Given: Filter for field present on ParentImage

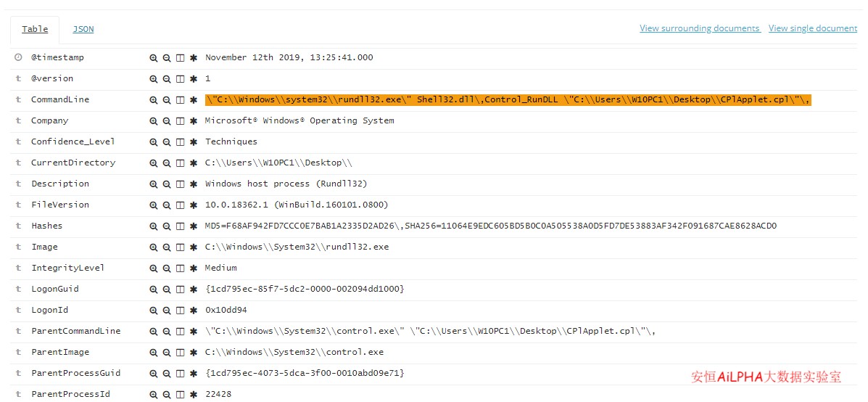Looking at the screenshot, I should (194, 352).
